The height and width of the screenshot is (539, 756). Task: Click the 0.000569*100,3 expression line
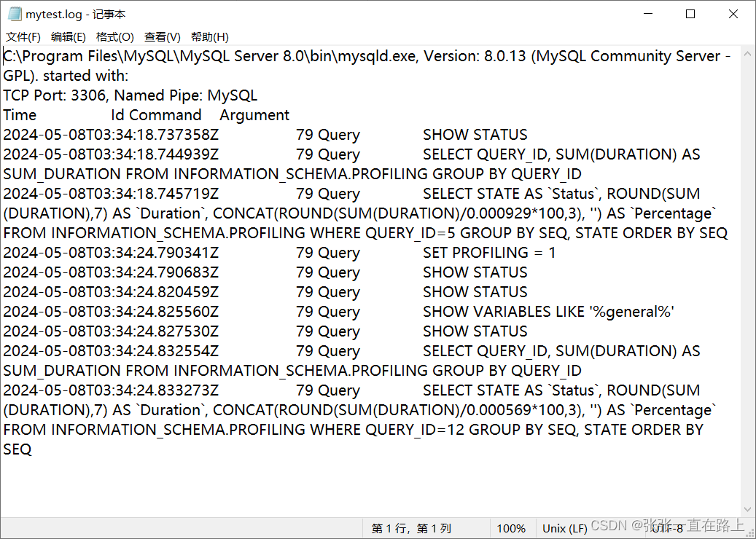(x=360, y=410)
